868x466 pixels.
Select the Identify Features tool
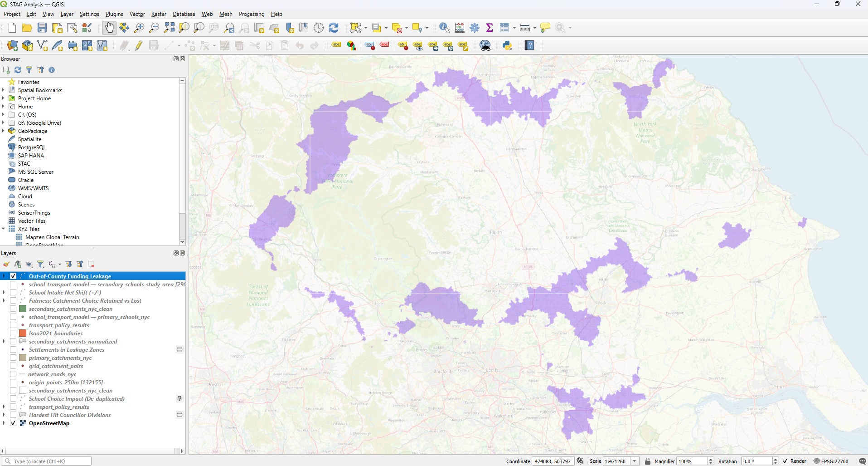(444, 28)
